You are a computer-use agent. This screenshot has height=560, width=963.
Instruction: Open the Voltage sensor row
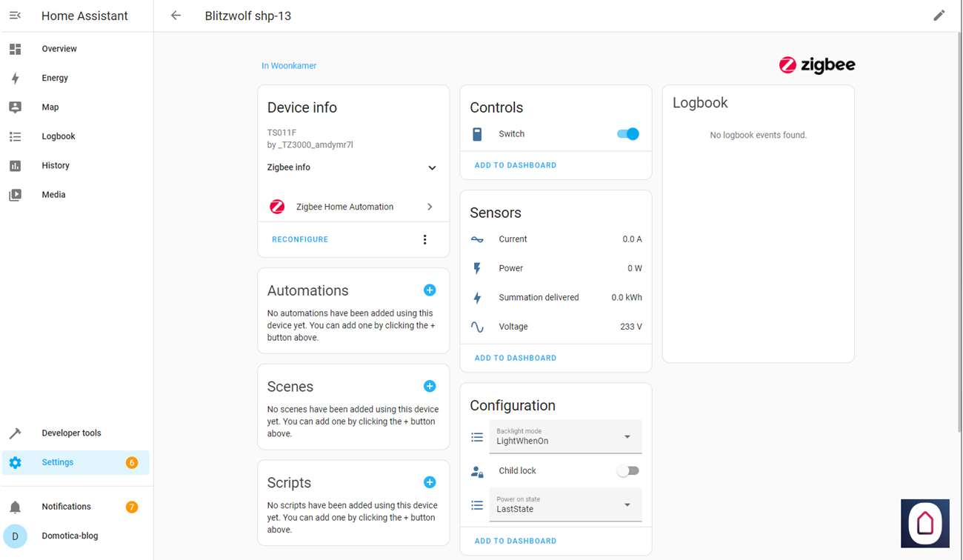556,327
